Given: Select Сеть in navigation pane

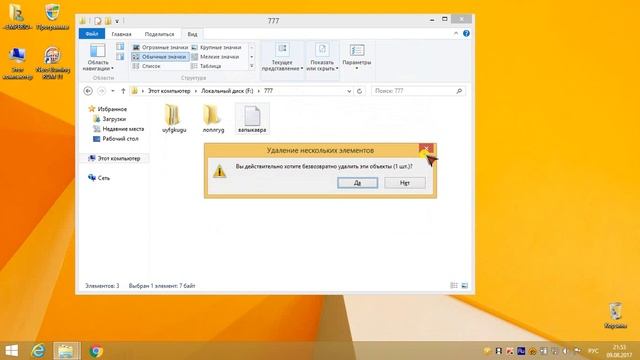Looking at the screenshot, I should [99, 178].
